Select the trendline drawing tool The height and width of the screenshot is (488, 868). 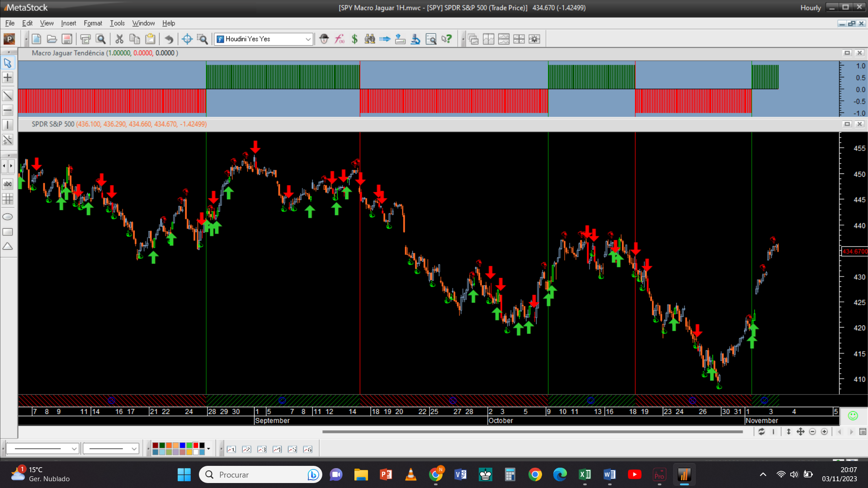pyautogui.click(x=8, y=95)
